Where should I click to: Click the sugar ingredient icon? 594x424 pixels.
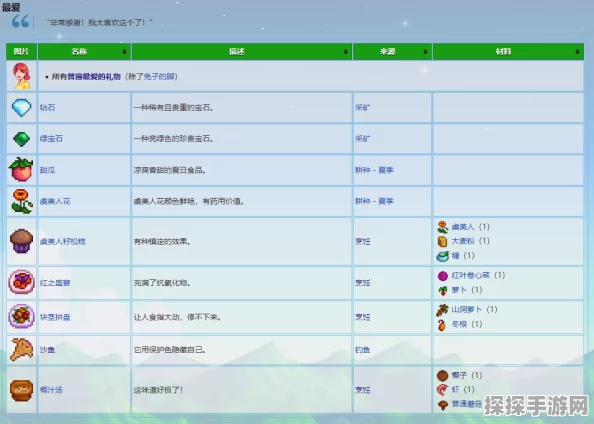(442, 257)
